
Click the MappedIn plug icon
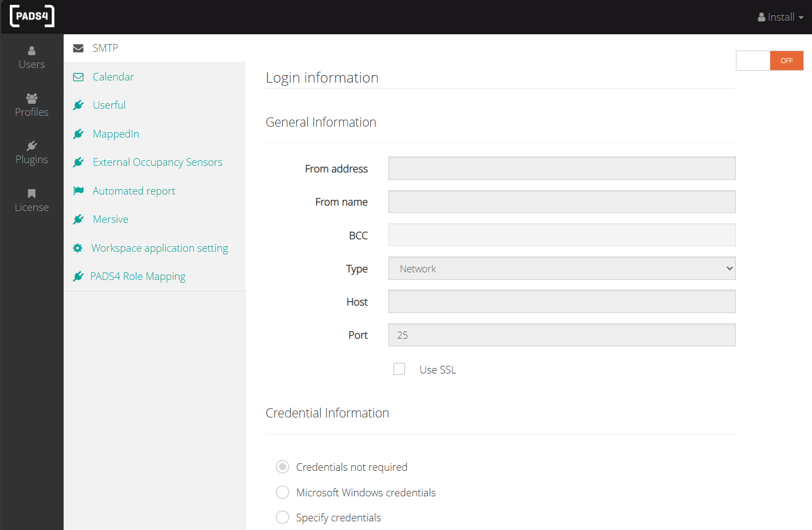pos(78,133)
